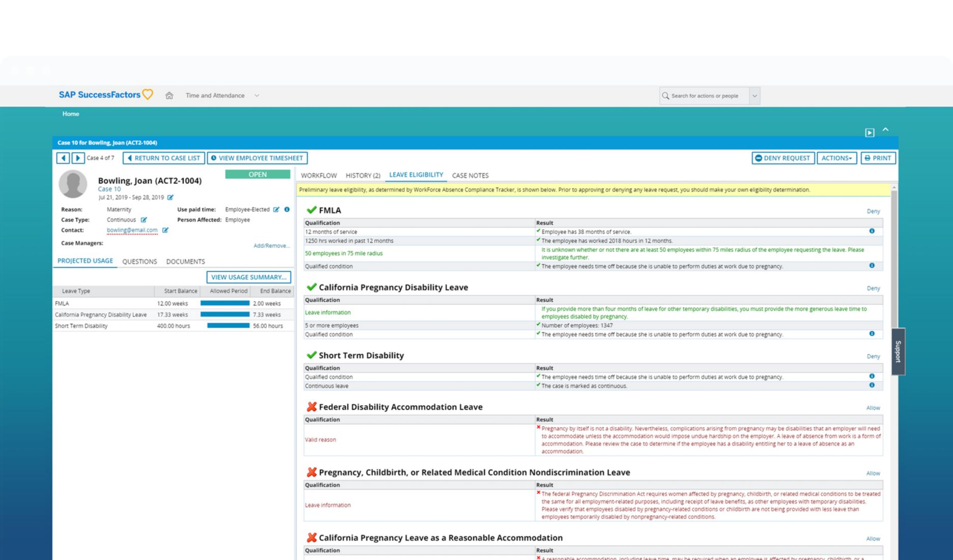Go to the next case arrow
Screen dimensions: 953x560
[x=78, y=158]
